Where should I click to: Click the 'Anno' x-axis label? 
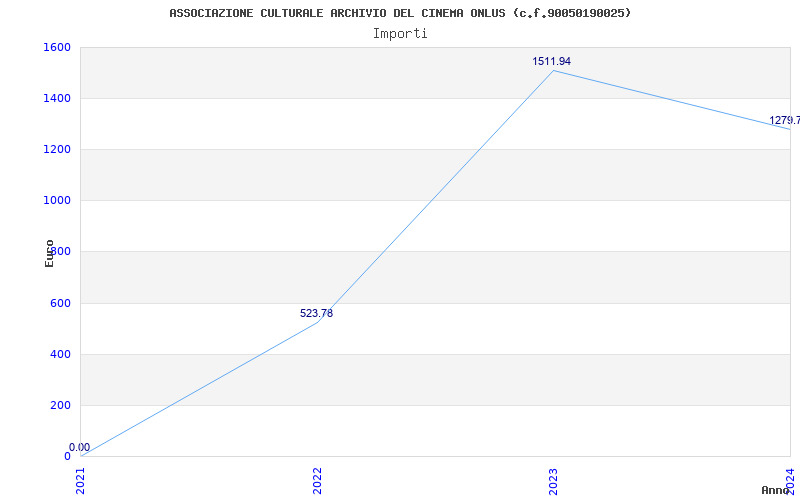[776, 490]
